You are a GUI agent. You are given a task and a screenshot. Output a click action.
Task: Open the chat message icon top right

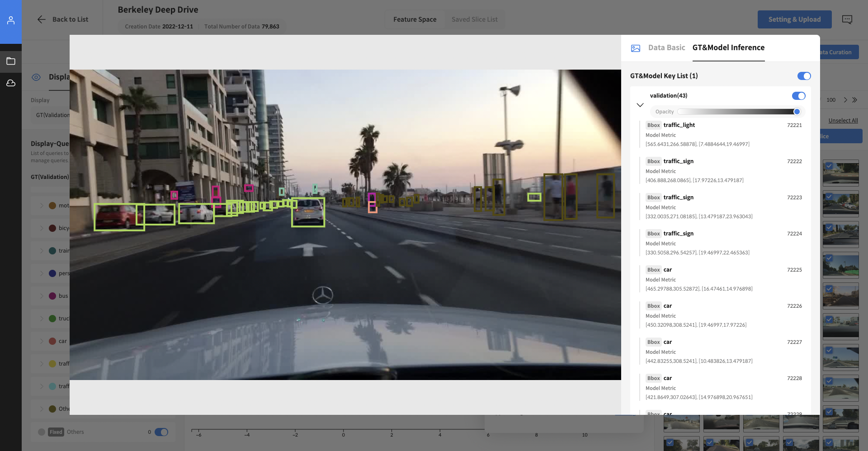(847, 19)
